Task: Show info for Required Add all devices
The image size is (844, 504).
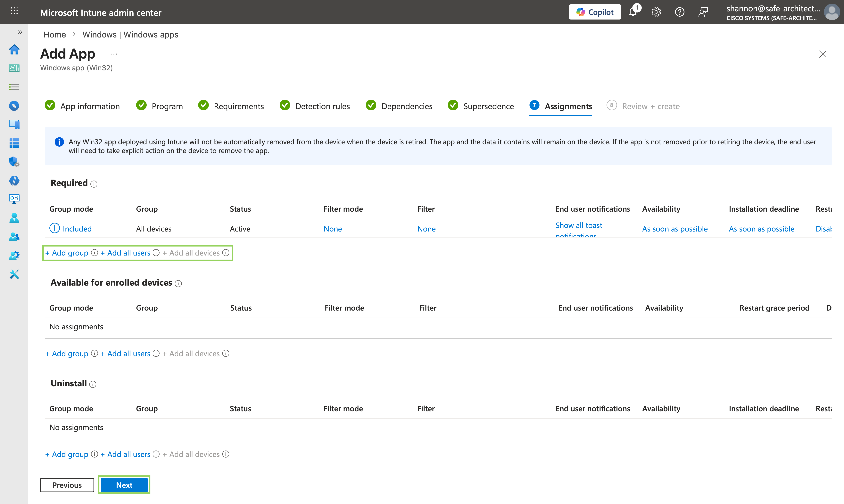Action: pyautogui.click(x=226, y=253)
